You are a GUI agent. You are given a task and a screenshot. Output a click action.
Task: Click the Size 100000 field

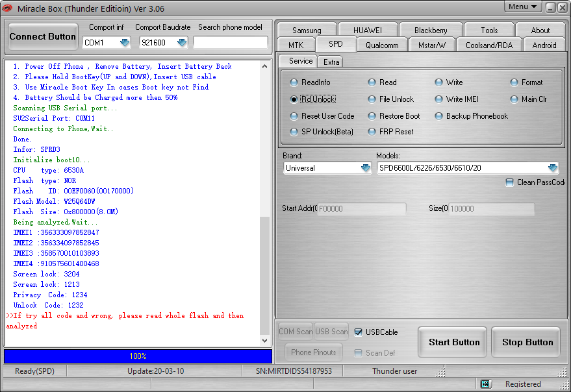click(491, 208)
